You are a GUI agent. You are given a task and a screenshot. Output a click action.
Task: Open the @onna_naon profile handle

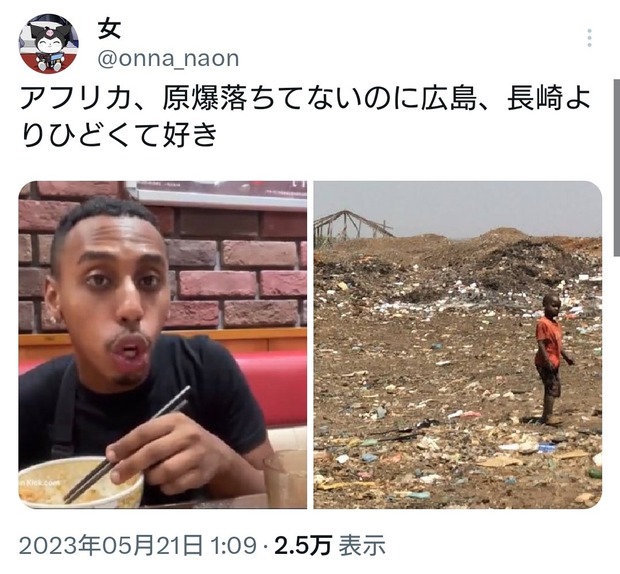168,59
